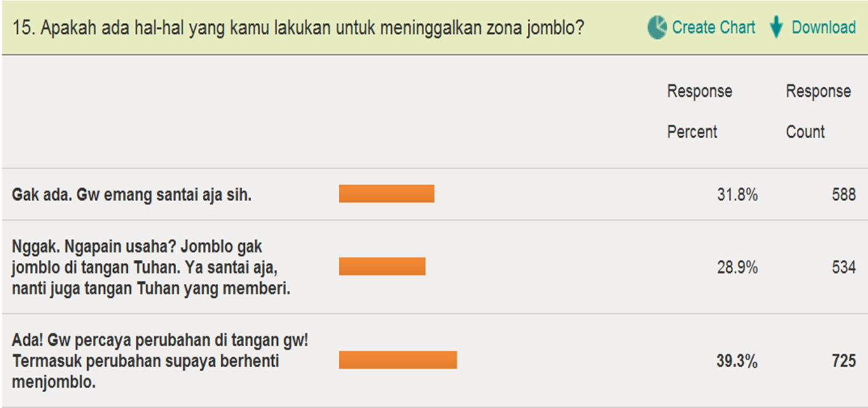Click the Download arrow icon

(x=776, y=28)
